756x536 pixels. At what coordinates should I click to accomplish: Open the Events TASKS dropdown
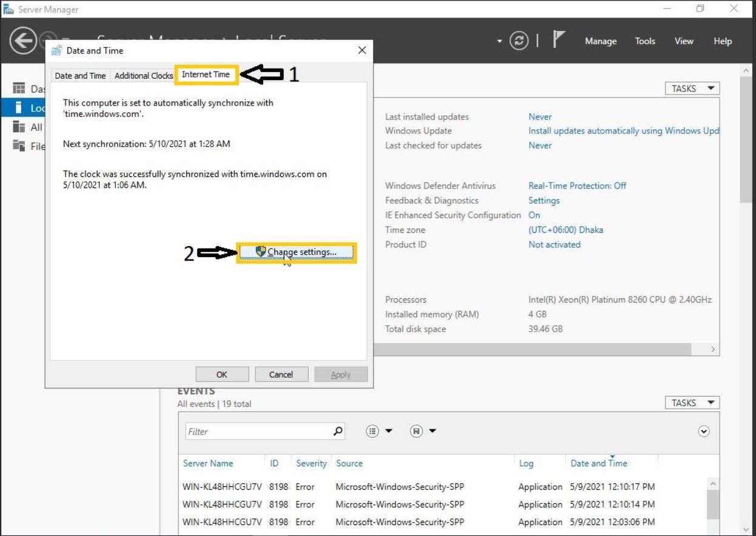coord(692,403)
